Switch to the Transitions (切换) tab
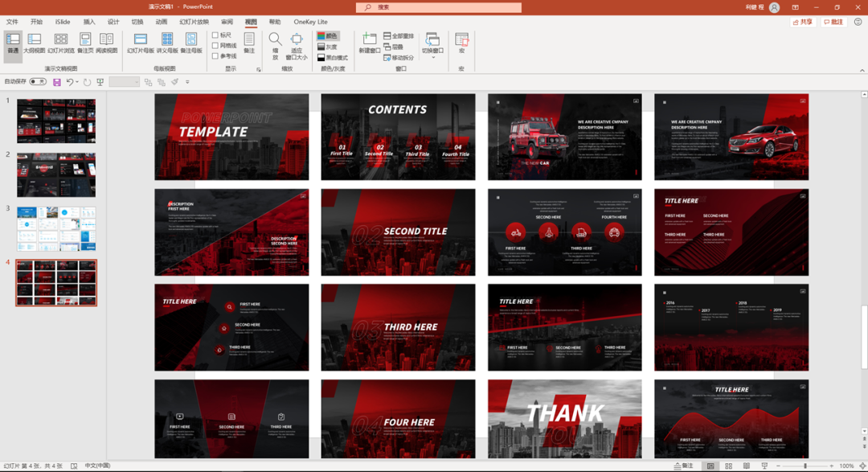The image size is (868, 472). click(137, 22)
